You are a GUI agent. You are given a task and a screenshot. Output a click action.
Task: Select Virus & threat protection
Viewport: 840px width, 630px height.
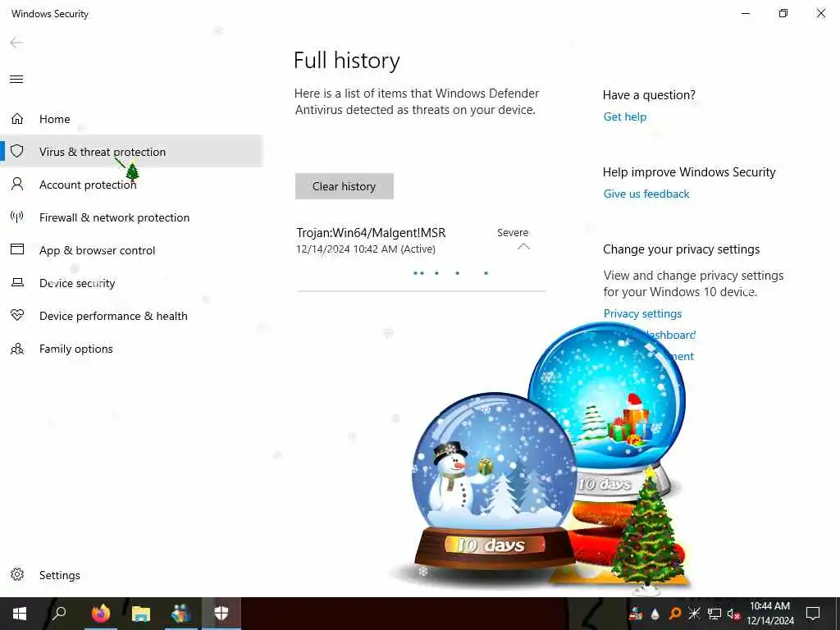(x=131, y=152)
